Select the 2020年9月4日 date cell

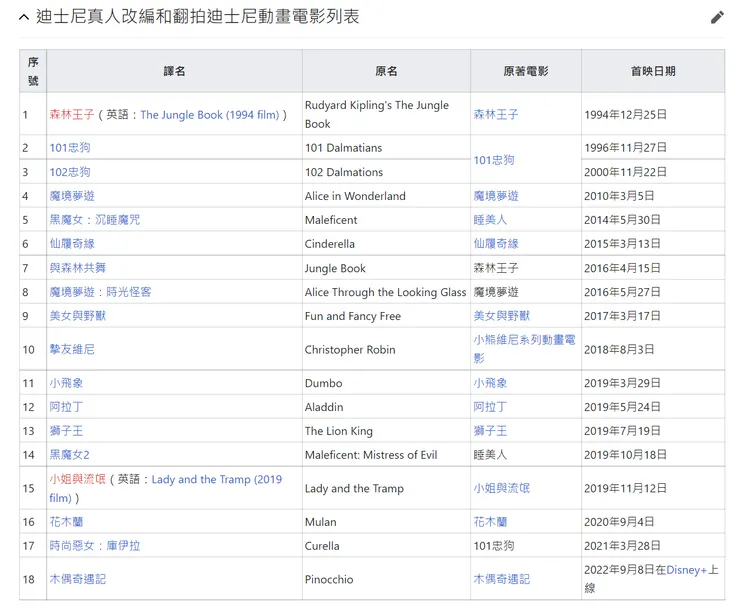653,522
